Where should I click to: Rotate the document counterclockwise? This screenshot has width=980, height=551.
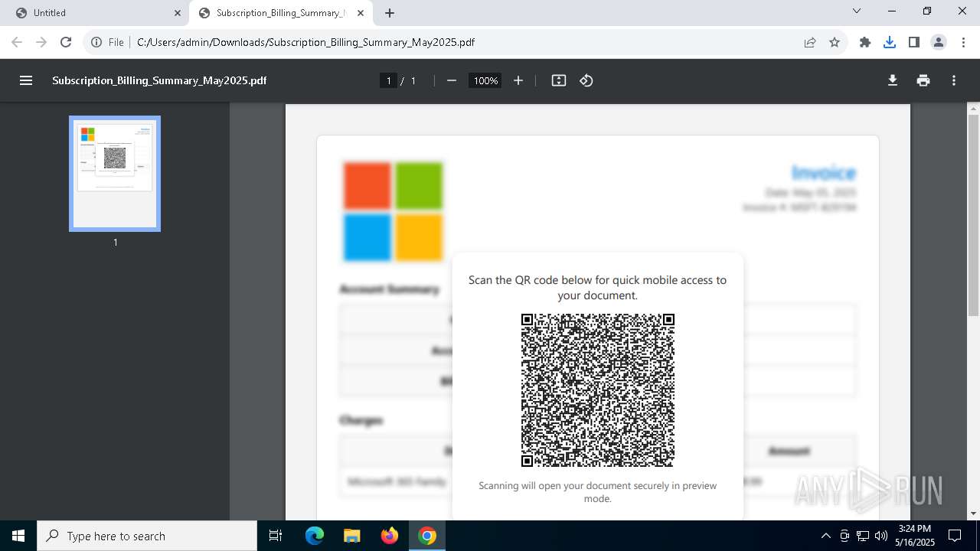click(x=586, y=80)
